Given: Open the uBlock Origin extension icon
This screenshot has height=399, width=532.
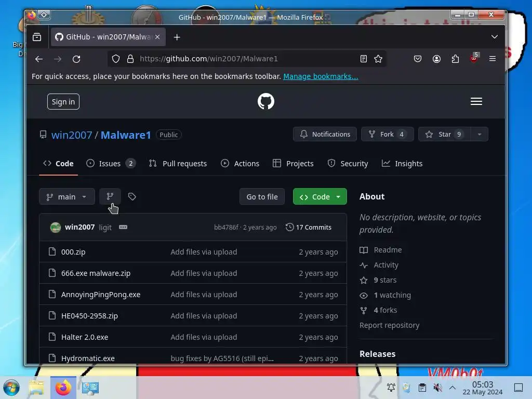Looking at the screenshot, I should click(474, 58).
